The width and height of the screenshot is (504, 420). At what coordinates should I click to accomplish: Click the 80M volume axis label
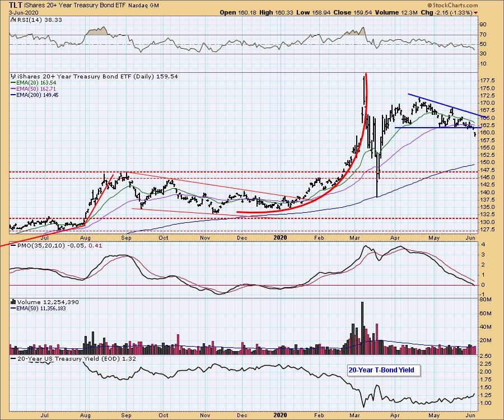click(x=486, y=300)
